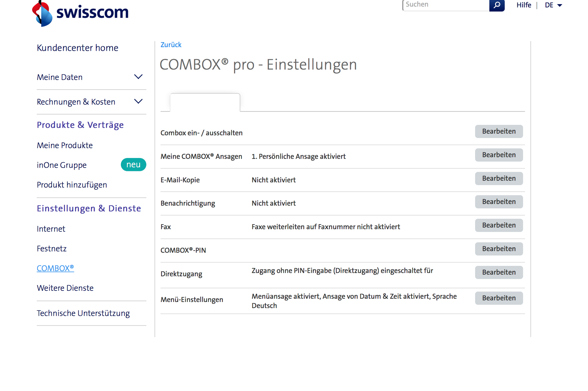Edit COMBOX®-PIN
588x391 pixels.
point(499,249)
